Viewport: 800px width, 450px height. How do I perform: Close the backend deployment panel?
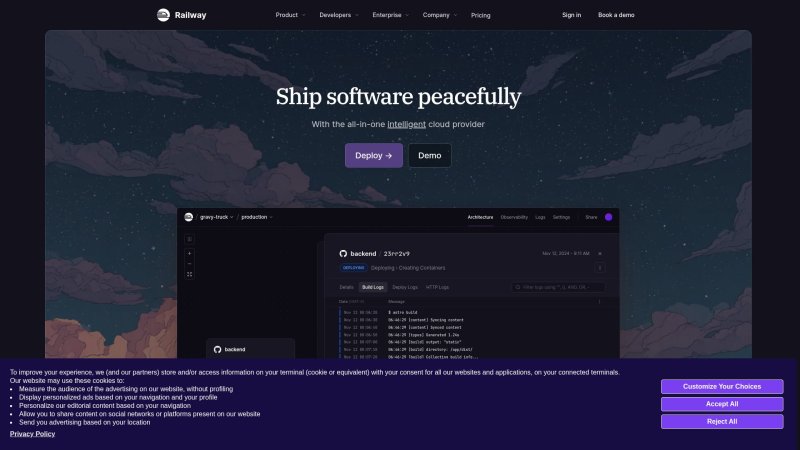[x=599, y=254]
